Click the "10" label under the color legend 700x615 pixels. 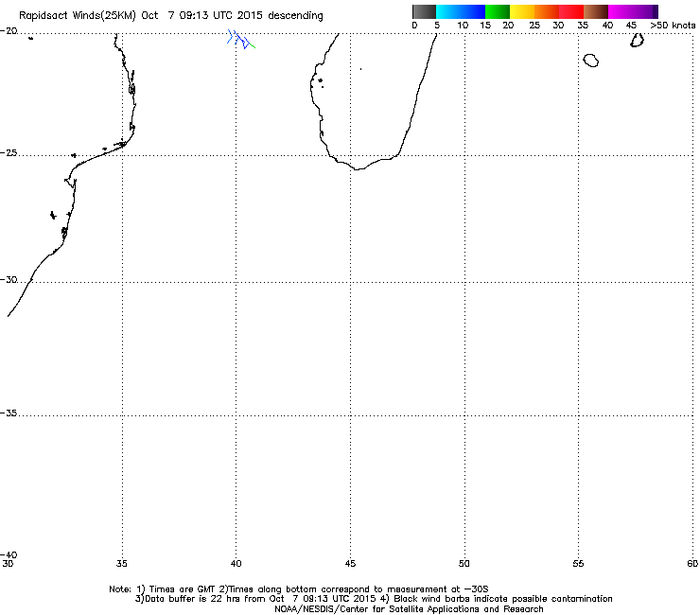click(463, 26)
